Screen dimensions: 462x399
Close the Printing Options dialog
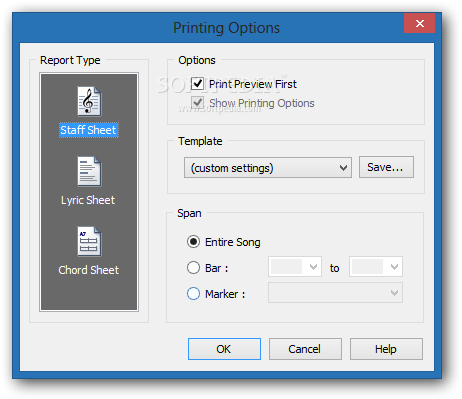point(420,23)
